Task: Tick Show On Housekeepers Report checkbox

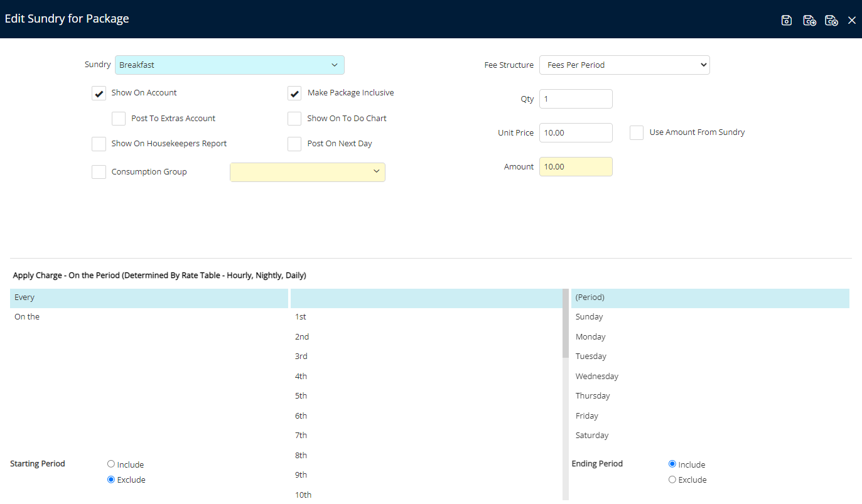Action: 99,144
